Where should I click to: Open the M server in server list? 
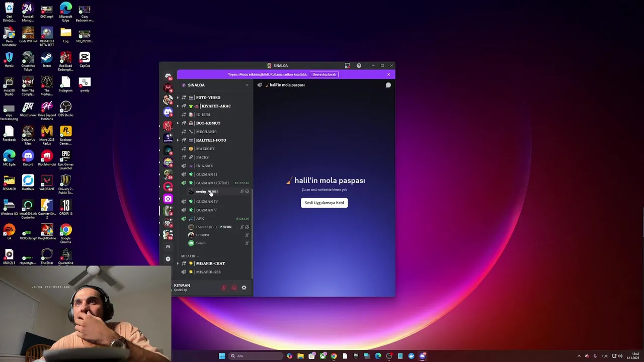(x=168, y=246)
